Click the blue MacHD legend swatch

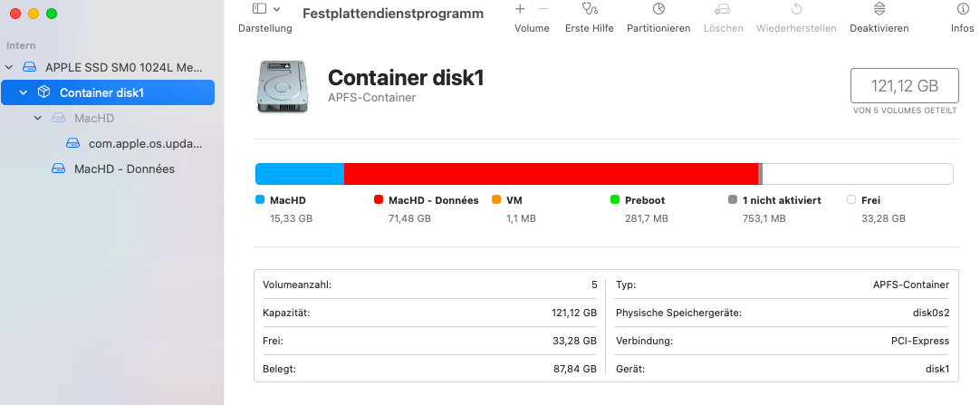pos(260,199)
